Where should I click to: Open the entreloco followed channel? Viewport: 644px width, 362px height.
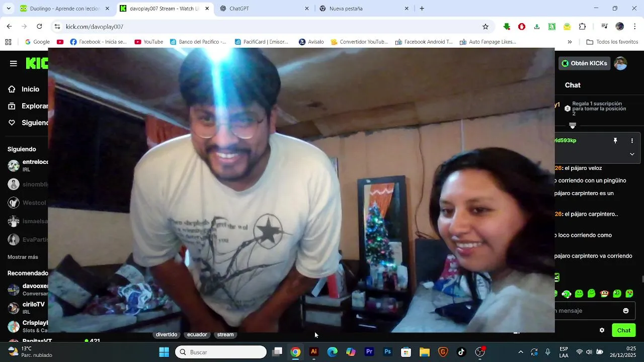coord(28,165)
